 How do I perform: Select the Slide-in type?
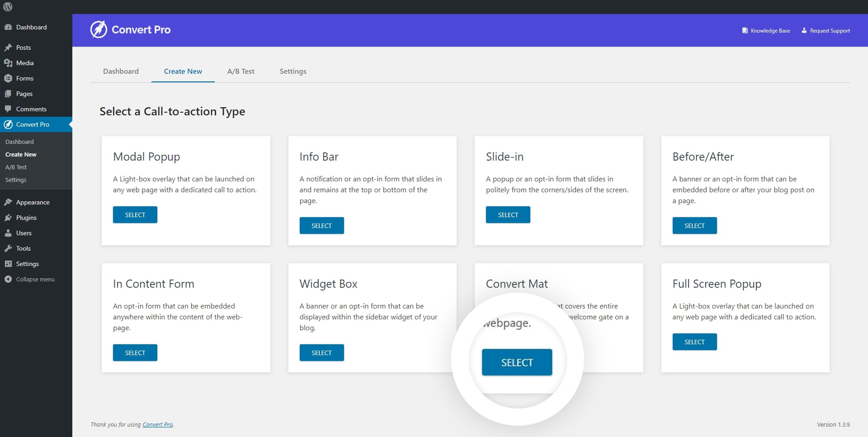point(508,215)
